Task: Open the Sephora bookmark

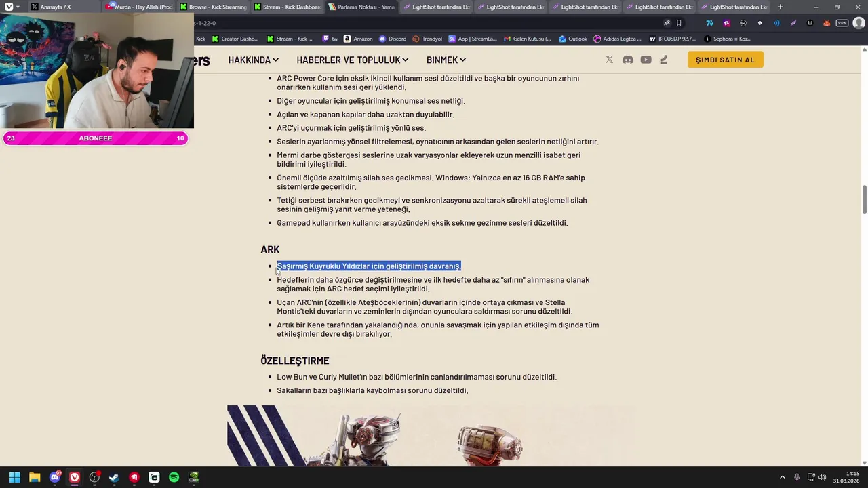Action: 728,39
